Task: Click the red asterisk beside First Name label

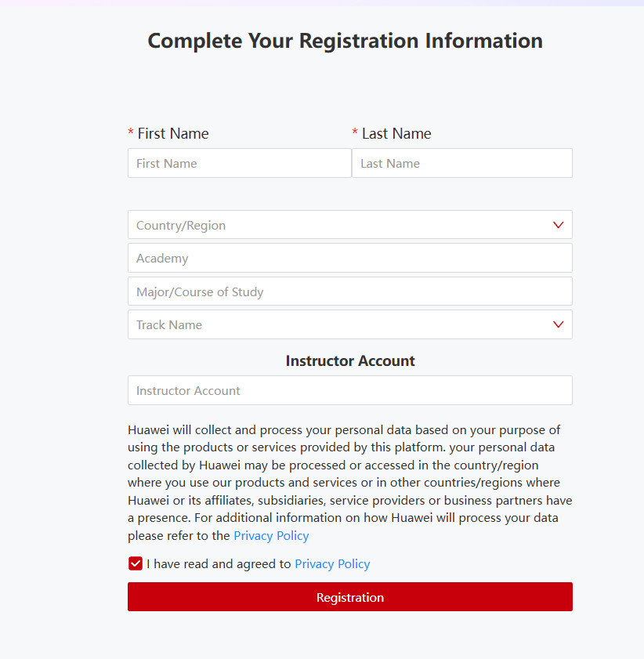Action: pyautogui.click(x=131, y=132)
